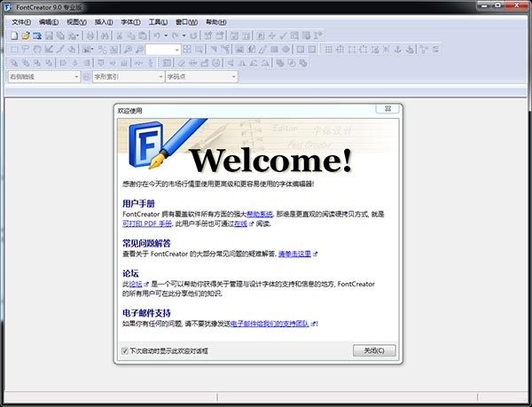The width and height of the screenshot is (532, 407).
Task: Click the 关闭(C) button
Action: tap(374, 350)
